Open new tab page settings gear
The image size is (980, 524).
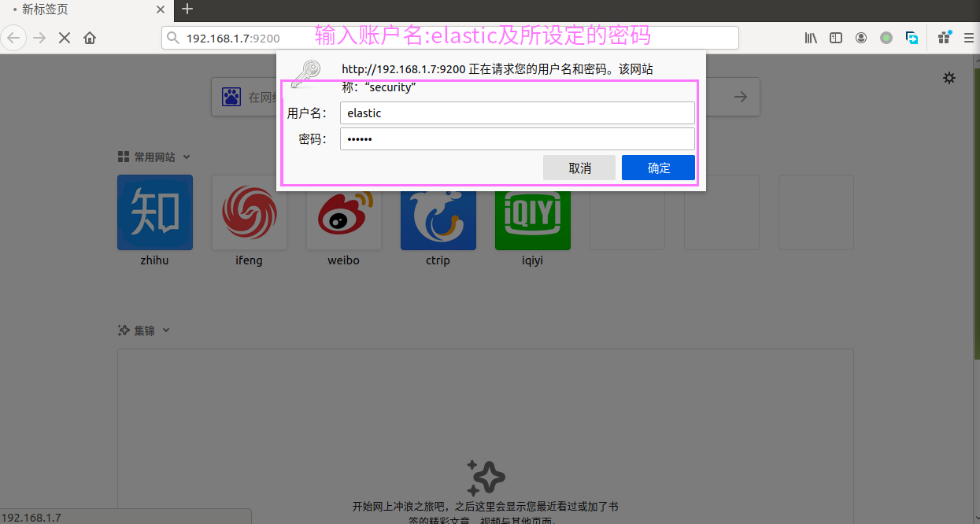pos(949,78)
